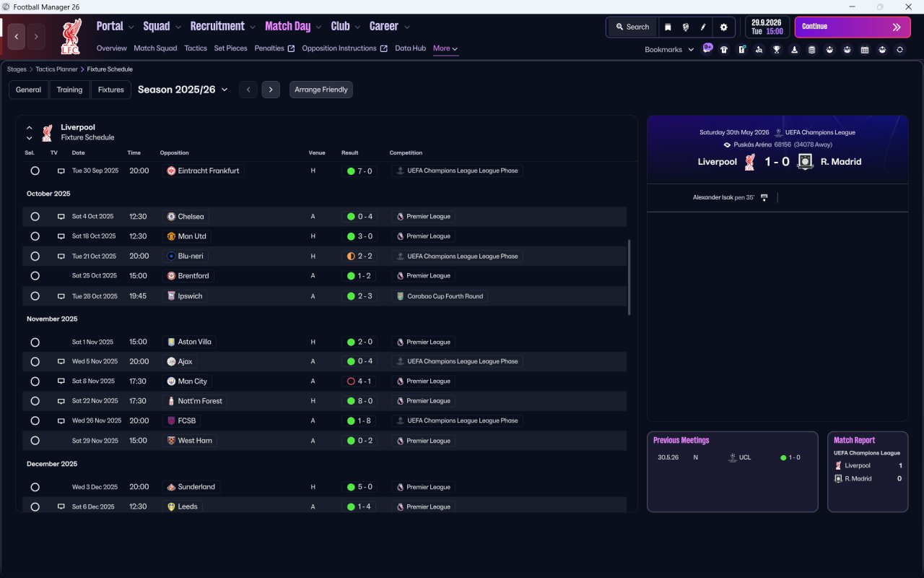Expand the Bookmarks dropdown
Image resolution: width=924 pixels, height=578 pixels.
[669, 50]
